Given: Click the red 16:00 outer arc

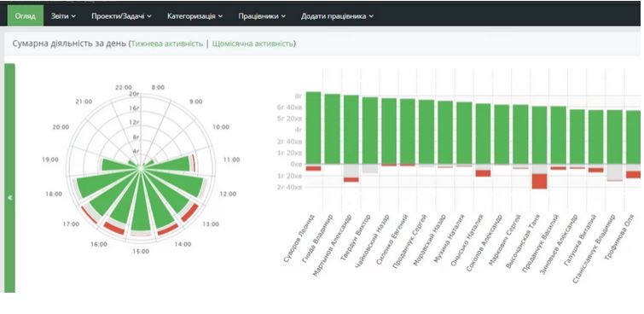Looking at the screenshot, I should [113, 229].
